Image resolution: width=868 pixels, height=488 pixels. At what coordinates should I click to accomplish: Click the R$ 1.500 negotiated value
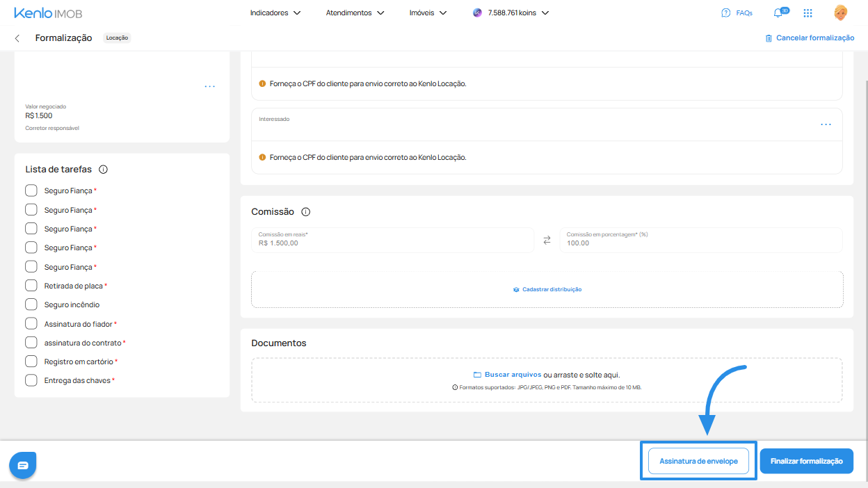(39, 116)
